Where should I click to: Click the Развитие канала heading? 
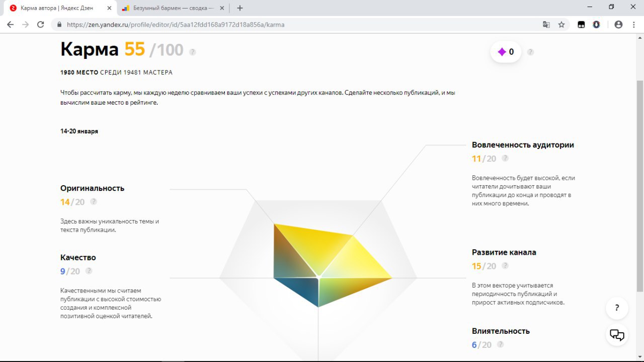504,253
